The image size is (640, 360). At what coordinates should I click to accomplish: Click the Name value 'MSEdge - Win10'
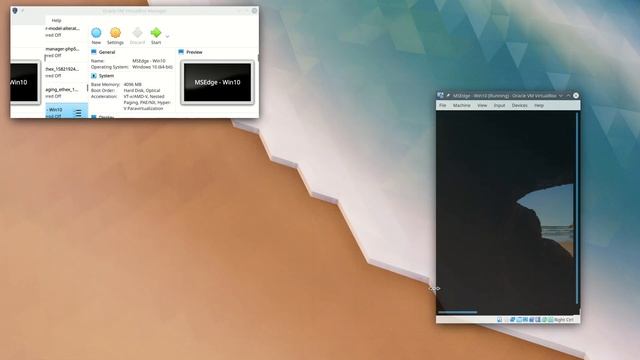point(149,61)
